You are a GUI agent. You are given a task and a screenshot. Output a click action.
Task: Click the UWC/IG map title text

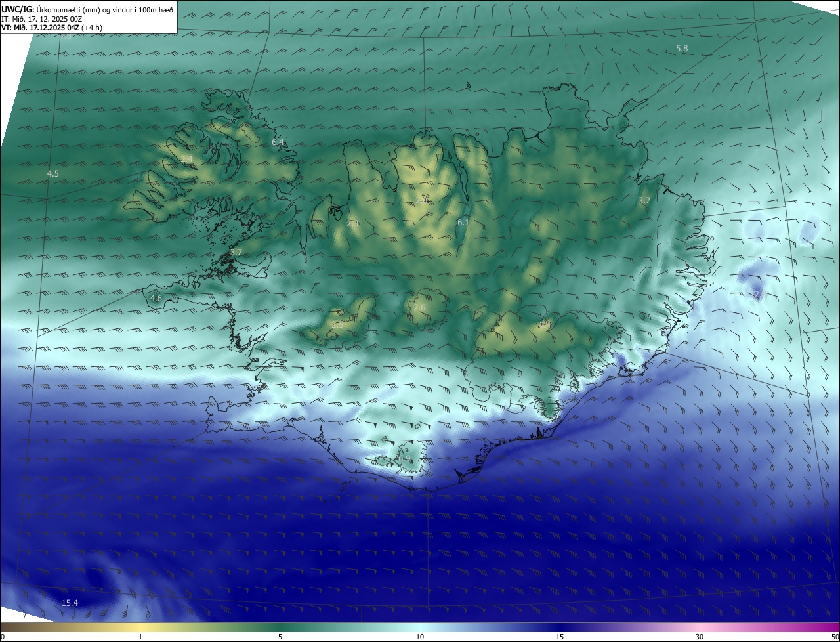point(87,9)
